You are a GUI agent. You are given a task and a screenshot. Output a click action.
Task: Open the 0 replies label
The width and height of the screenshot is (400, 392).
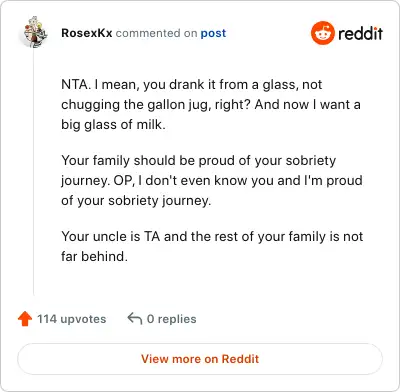tap(172, 319)
